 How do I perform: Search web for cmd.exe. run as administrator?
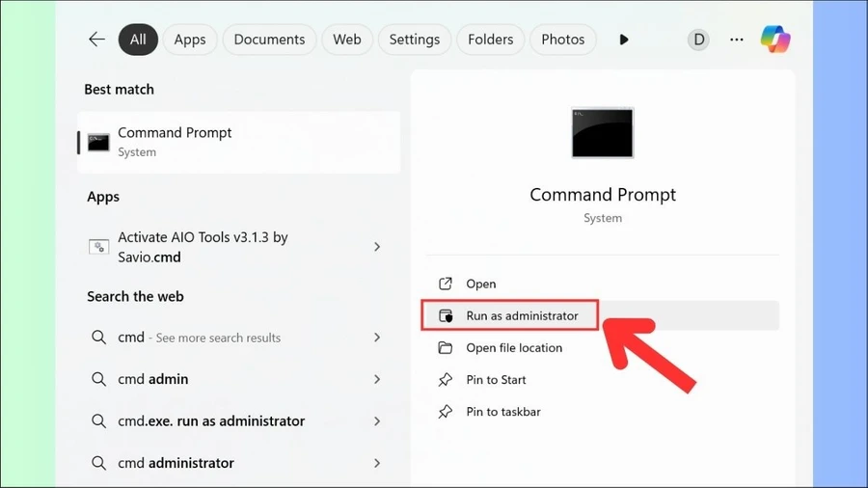click(238, 421)
